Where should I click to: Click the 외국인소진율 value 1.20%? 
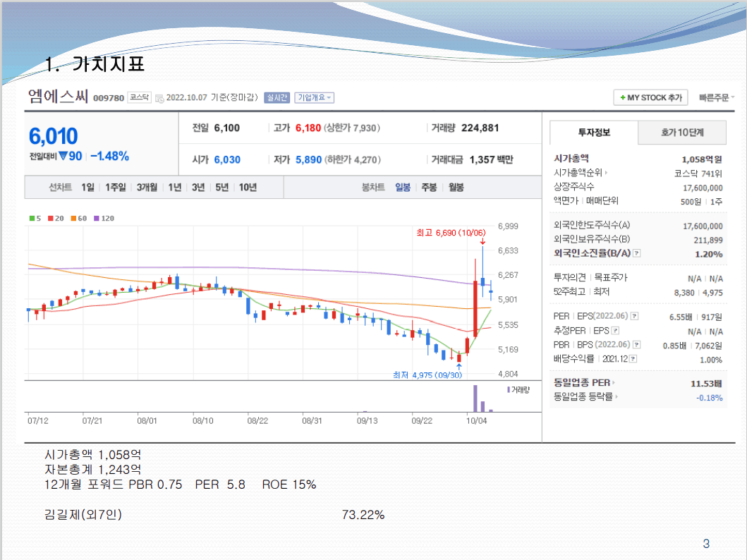click(709, 255)
